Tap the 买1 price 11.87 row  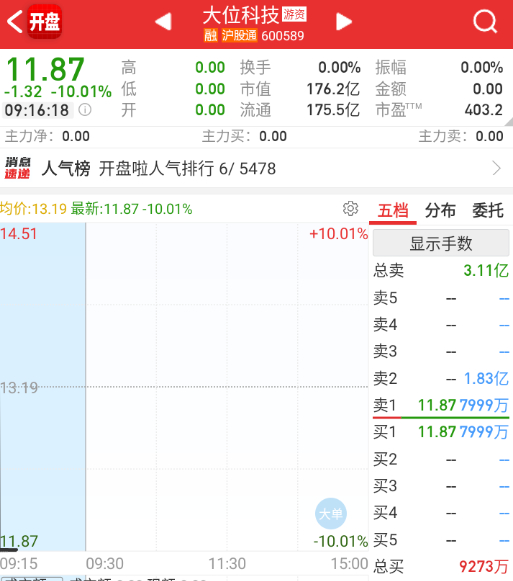coord(441,432)
